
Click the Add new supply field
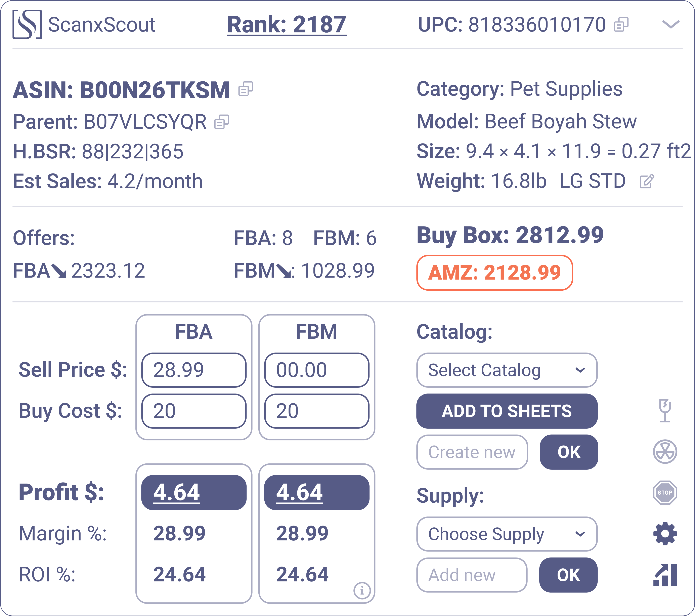point(472,575)
